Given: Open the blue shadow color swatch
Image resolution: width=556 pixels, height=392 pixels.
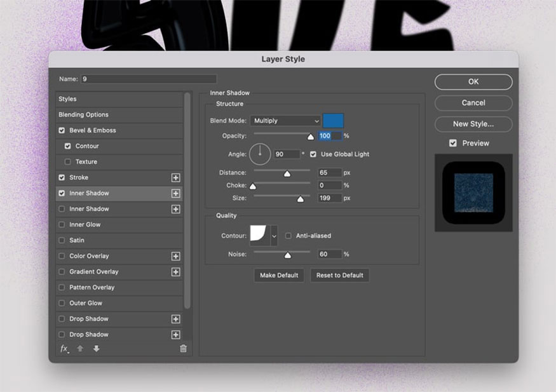Looking at the screenshot, I should 333,121.
